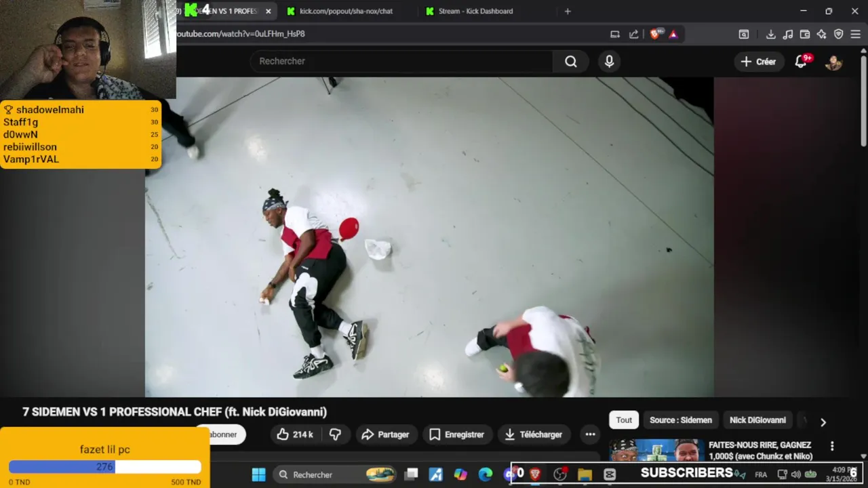Open Brave browser from the taskbar
Image resolution: width=868 pixels, height=488 pixels.
pos(535,475)
